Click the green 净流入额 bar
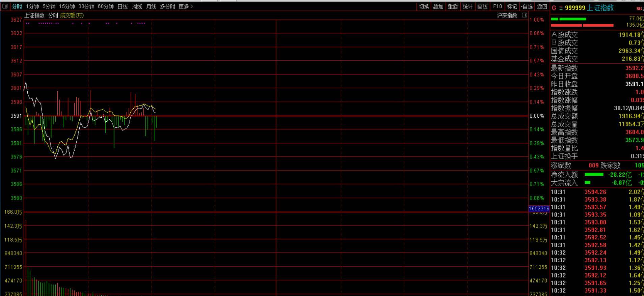Image resolution: width=644 pixels, height=296 pixels. (594, 174)
